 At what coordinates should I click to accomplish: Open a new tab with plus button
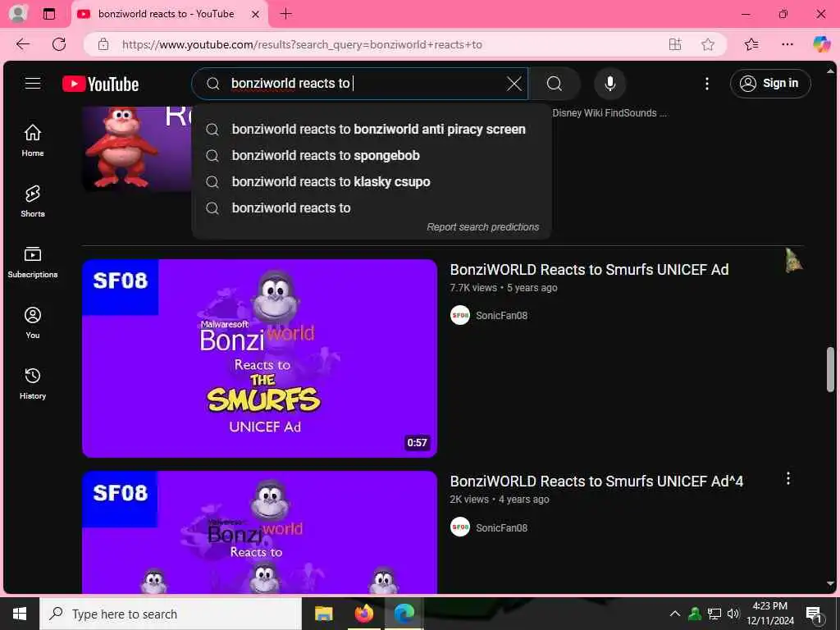286,14
